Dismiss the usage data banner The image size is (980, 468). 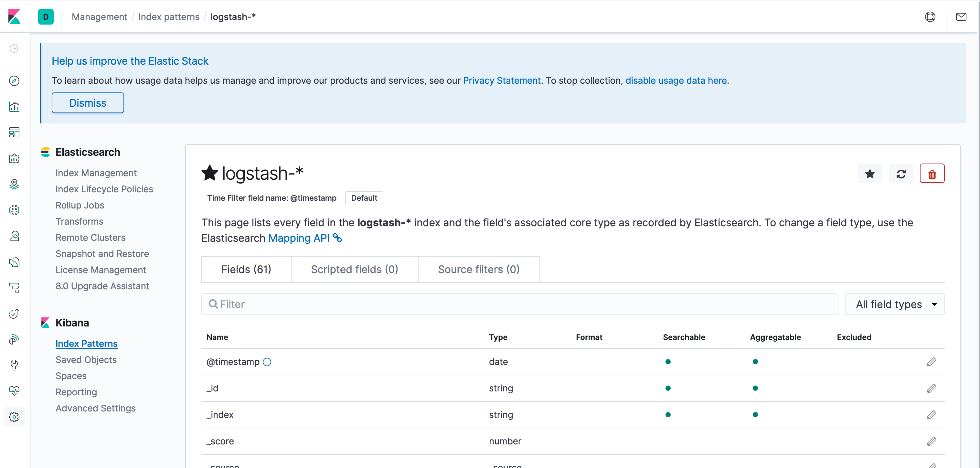[x=88, y=103]
